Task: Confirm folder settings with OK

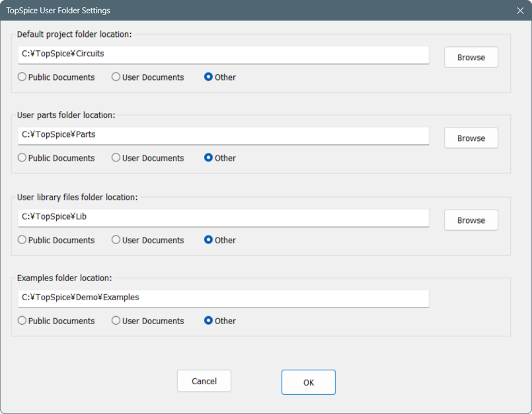Action: pyautogui.click(x=309, y=382)
